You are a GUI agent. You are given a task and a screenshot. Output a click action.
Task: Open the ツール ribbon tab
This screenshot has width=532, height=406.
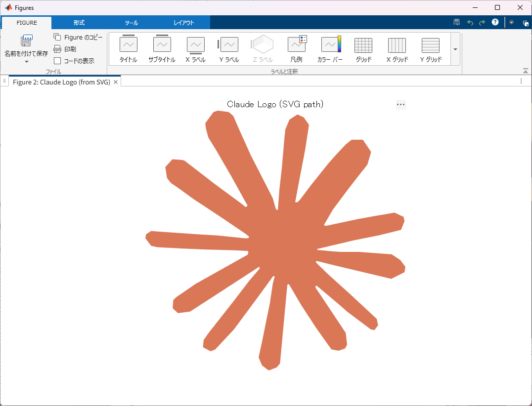click(x=132, y=23)
